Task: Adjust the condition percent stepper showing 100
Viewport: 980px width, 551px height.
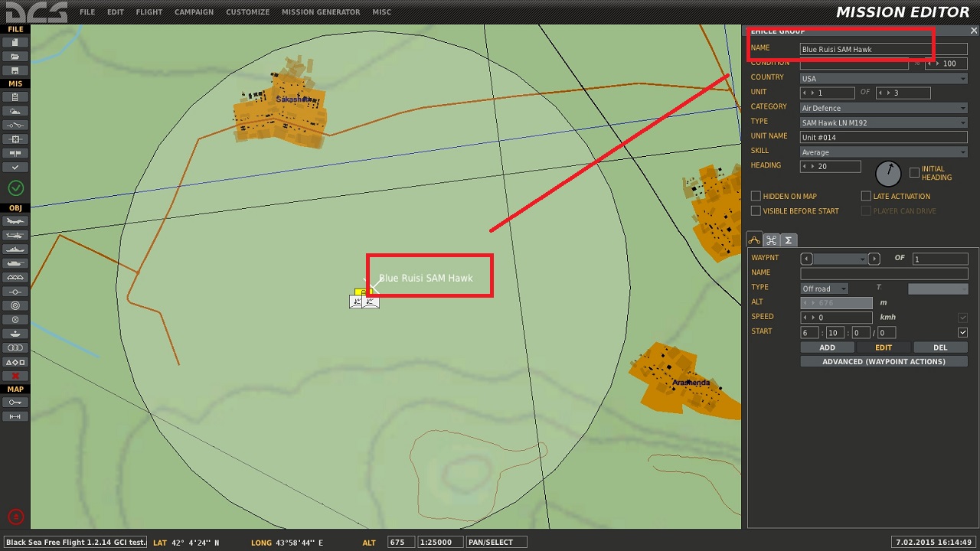Action: coord(946,64)
